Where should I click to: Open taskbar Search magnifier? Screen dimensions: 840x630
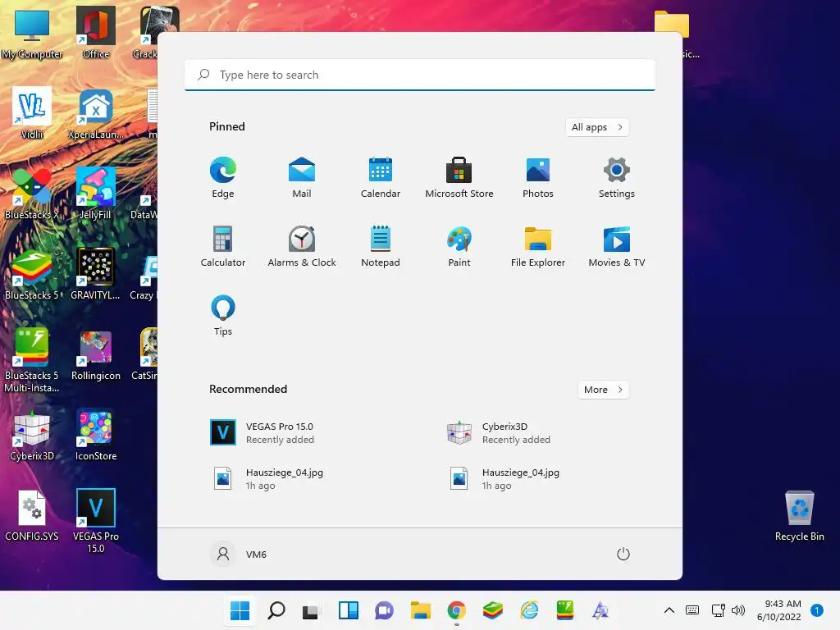point(276,610)
